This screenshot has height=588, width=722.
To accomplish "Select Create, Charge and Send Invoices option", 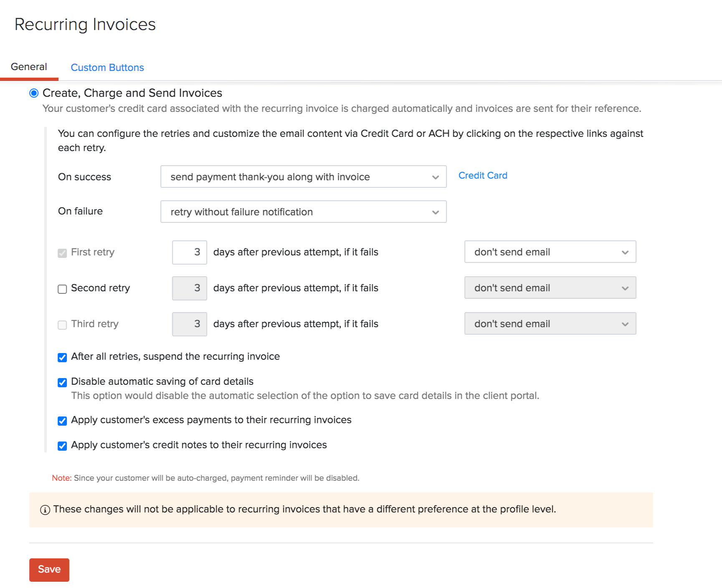I will tap(34, 93).
